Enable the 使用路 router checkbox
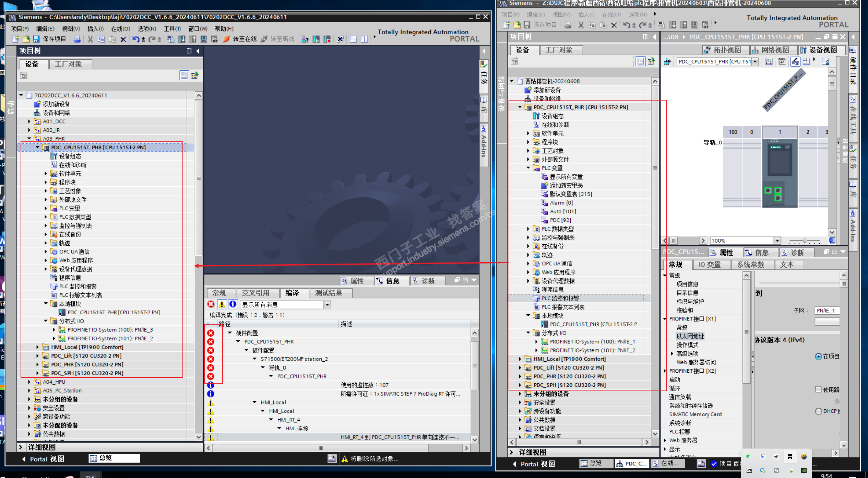868x478 pixels. 818,389
